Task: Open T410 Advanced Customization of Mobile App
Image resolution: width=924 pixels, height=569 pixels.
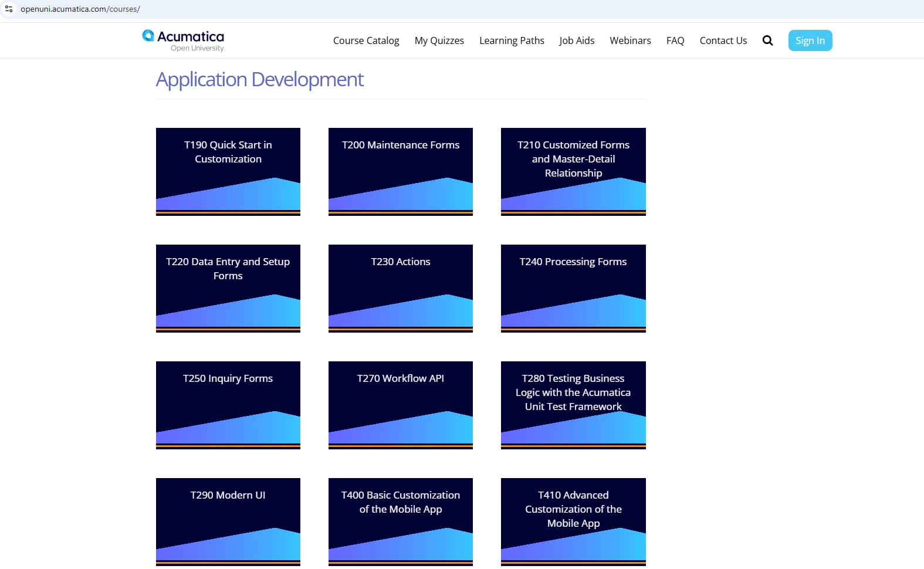Action: (573, 522)
